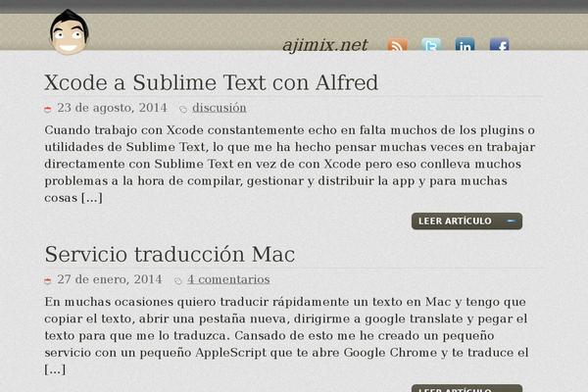
Task: Click the excerpt starting 'Cuando trabajo con Xcode'
Action: [x=289, y=164]
